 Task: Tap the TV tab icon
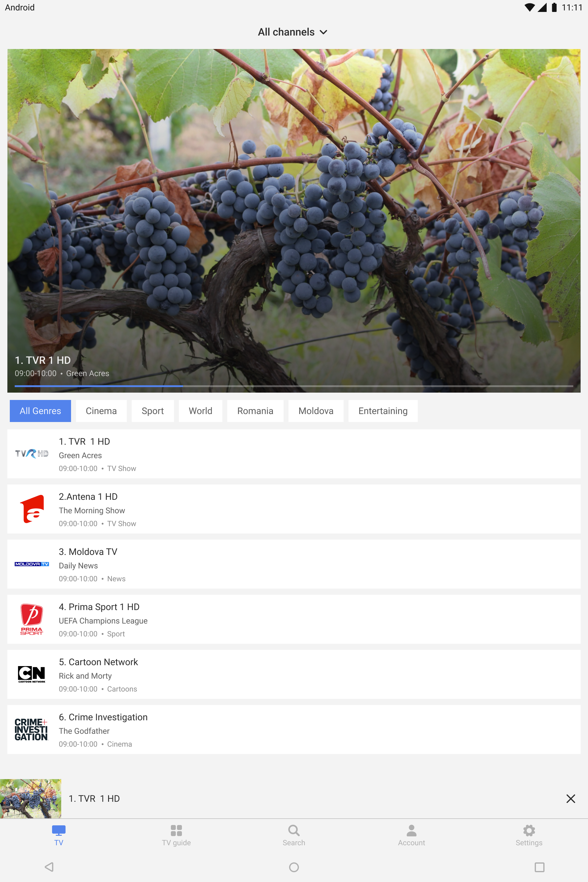59,830
